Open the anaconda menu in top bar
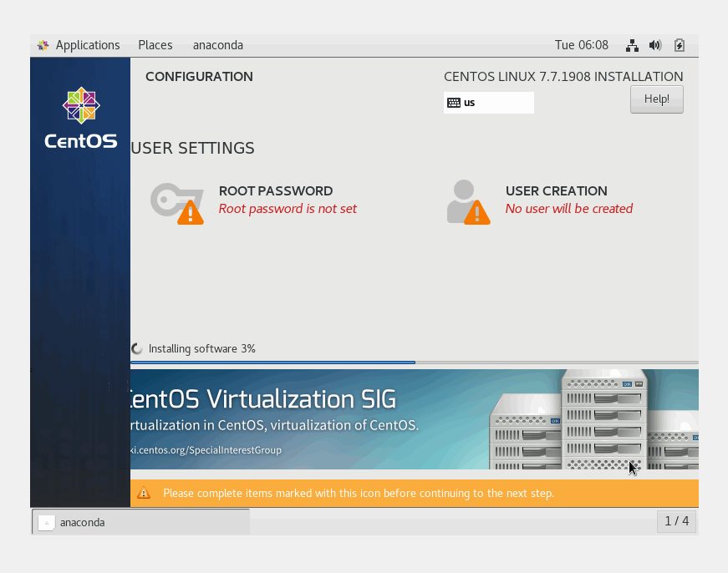 pos(218,45)
